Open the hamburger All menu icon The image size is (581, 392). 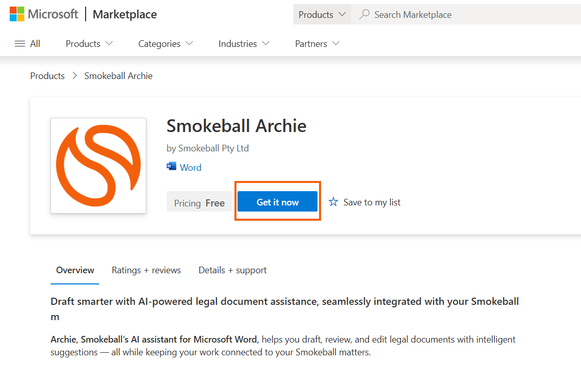pos(20,44)
